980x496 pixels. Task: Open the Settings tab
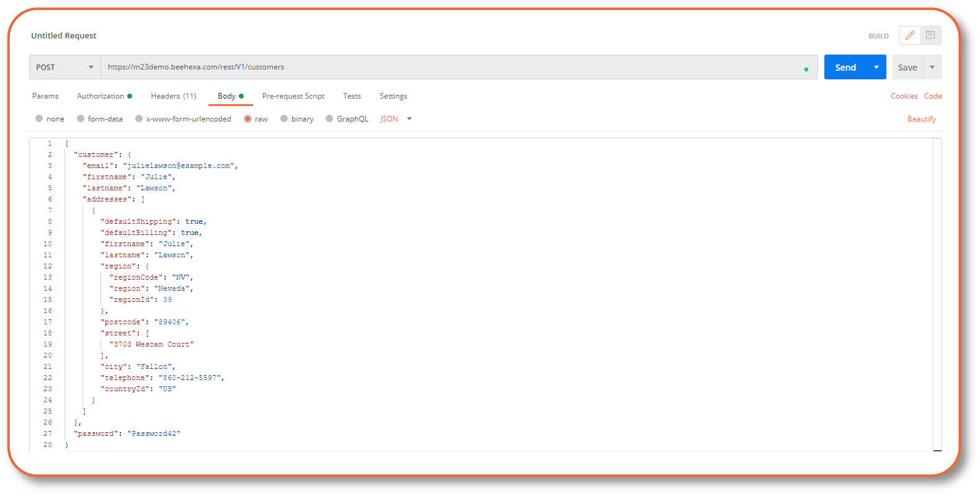pos(393,96)
